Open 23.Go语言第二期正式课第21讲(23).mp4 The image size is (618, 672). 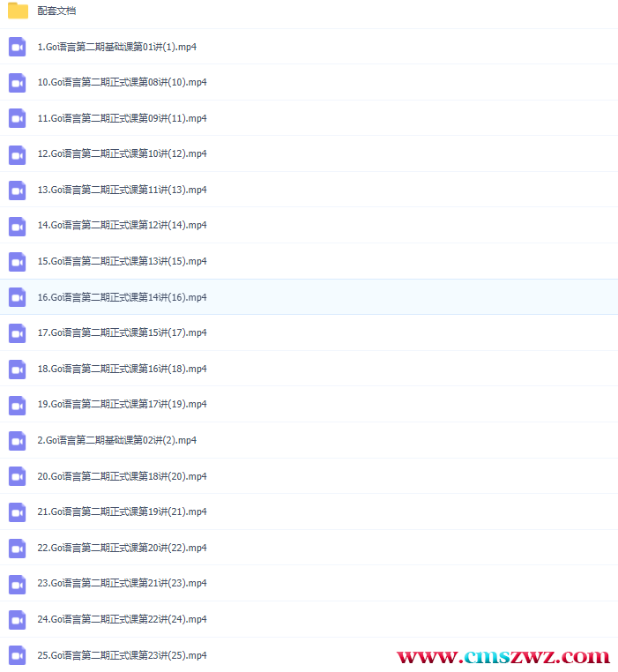pyautogui.click(x=122, y=583)
